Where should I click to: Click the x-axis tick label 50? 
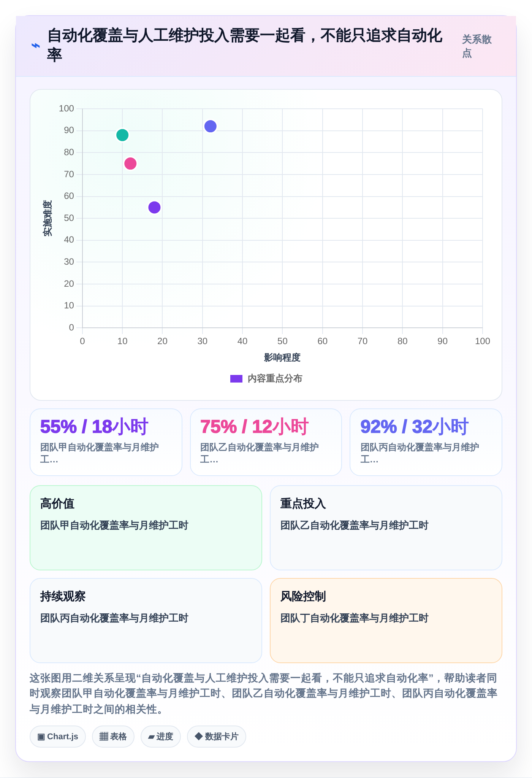(282, 341)
